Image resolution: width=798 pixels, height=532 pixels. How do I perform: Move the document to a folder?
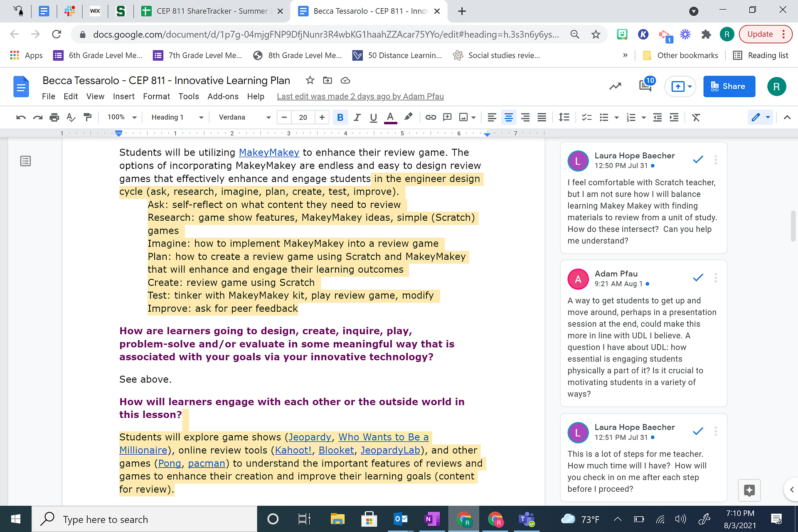click(x=328, y=80)
